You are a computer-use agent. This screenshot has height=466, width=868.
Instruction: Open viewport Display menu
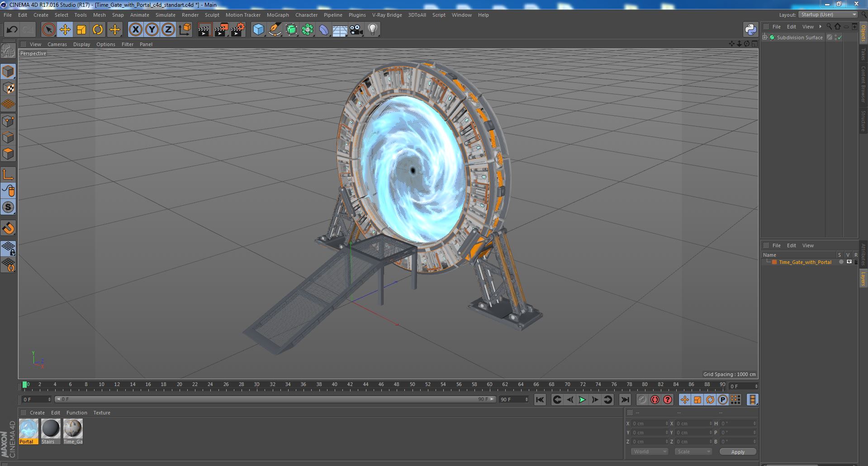pyautogui.click(x=81, y=44)
